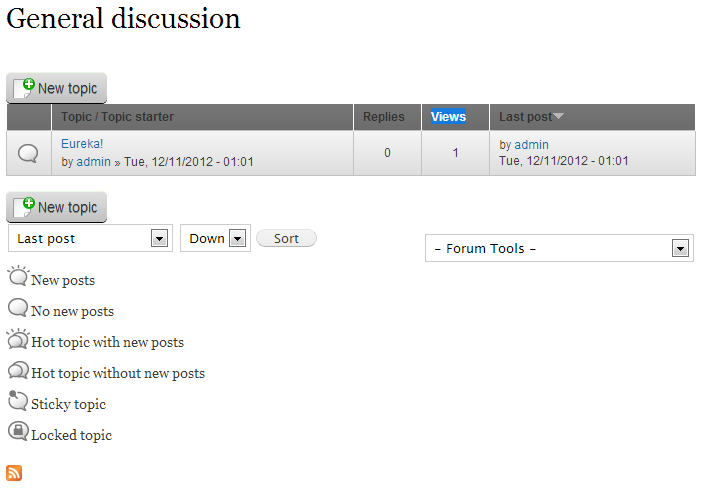Screen dimensions: 704x490
Task: Open the Eureka! topic link
Action: [x=82, y=144]
